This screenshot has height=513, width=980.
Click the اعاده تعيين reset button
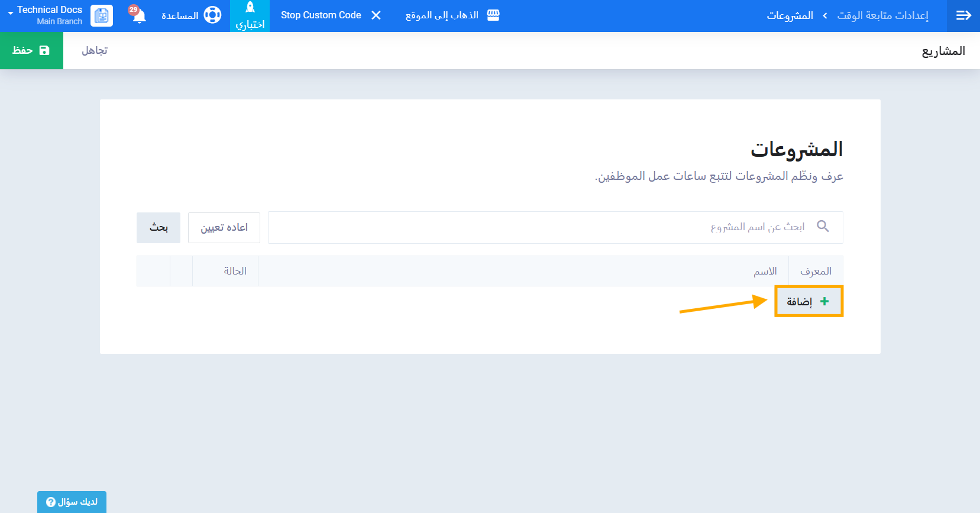tap(224, 228)
